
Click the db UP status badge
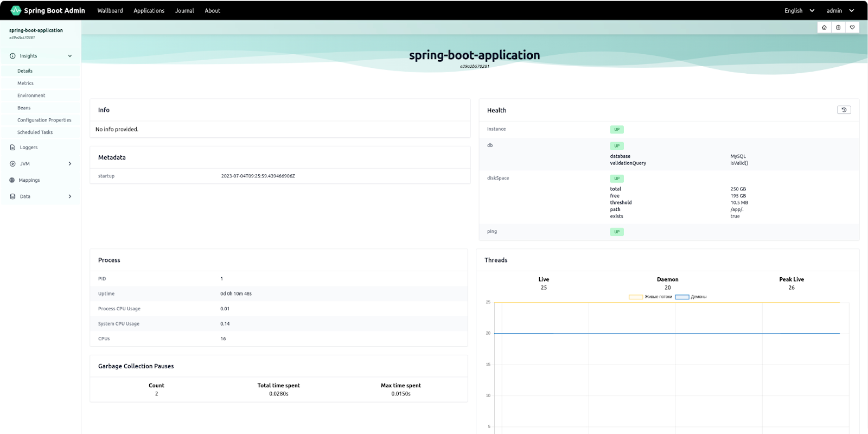tap(617, 146)
